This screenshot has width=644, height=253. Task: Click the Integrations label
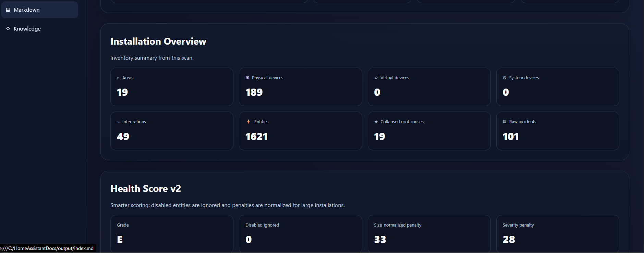click(x=134, y=122)
